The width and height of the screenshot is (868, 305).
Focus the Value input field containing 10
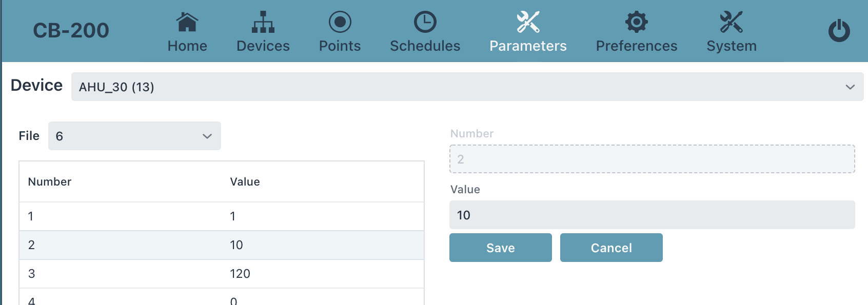652,215
